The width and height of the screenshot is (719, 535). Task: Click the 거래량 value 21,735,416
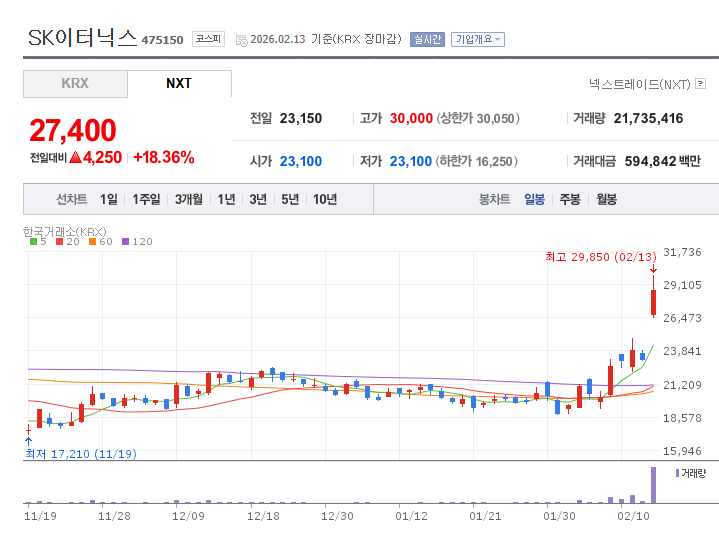point(648,118)
